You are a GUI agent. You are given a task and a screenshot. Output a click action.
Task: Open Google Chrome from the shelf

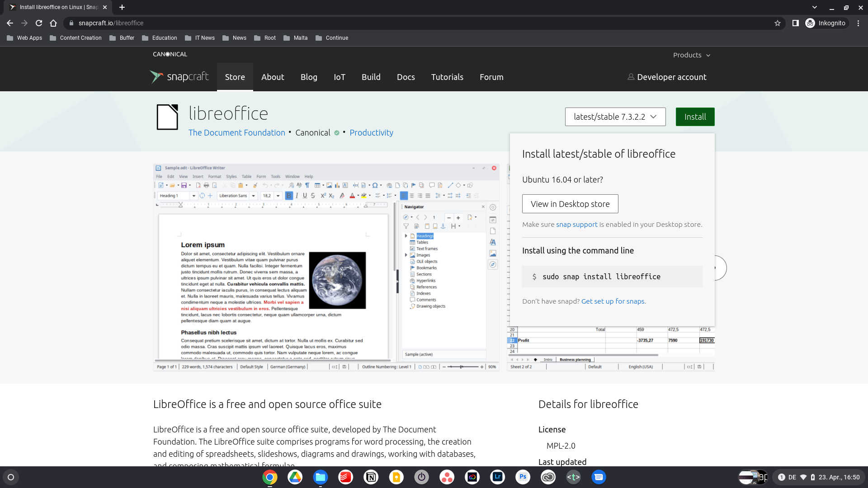[x=270, y=477]
